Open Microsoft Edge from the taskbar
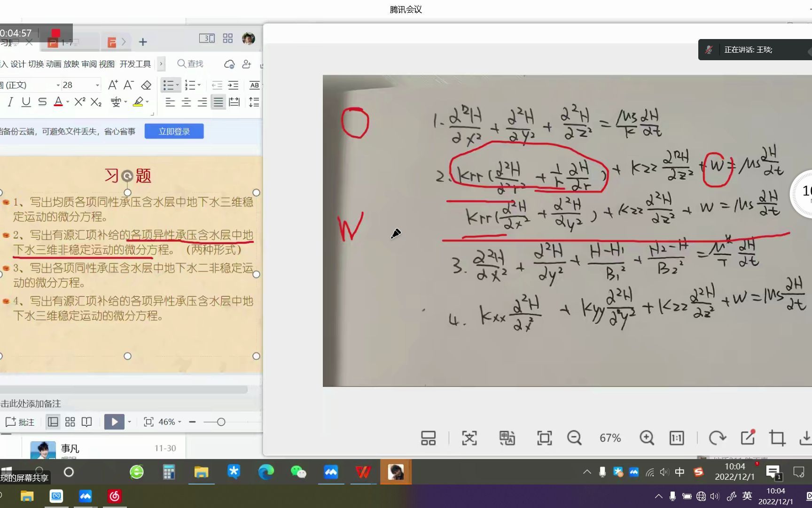The width and height of the screenshot is (812, 508). [266, 472]
